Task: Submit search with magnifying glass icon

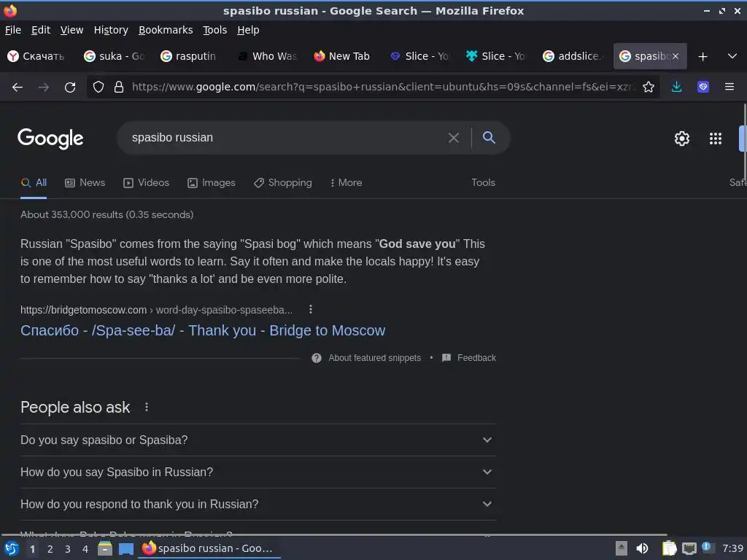Action: 489,138
